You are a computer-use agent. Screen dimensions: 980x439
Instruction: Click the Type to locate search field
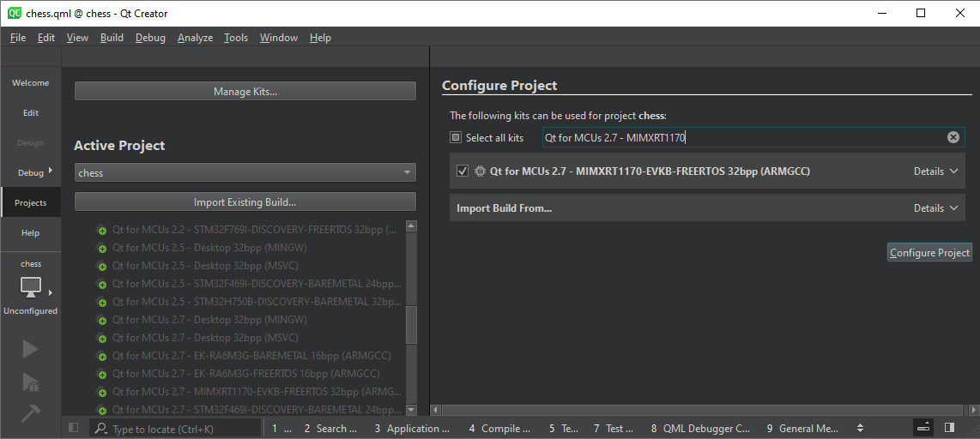[x=180, y=429]
